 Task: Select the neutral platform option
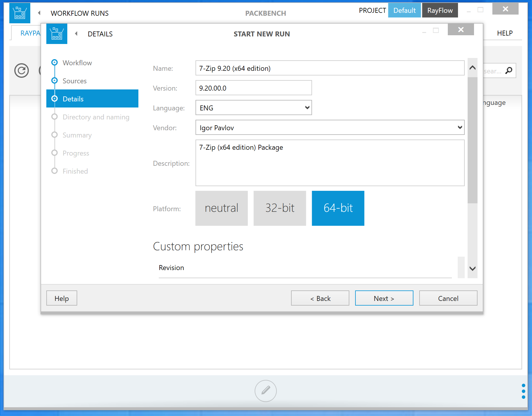[221, 208]
